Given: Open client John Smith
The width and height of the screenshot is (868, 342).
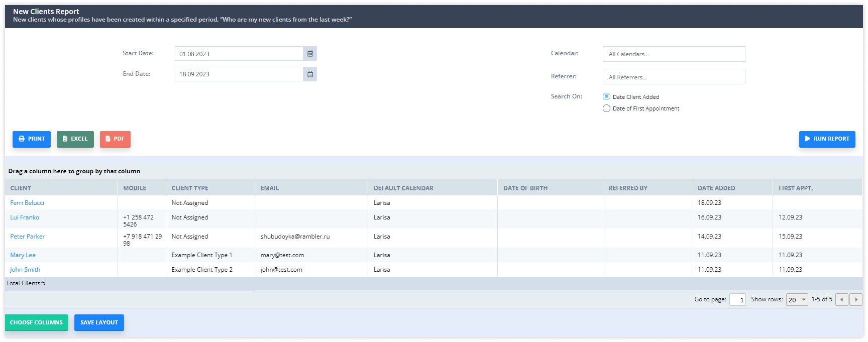Looking at the screenshot, I should 25,270.
